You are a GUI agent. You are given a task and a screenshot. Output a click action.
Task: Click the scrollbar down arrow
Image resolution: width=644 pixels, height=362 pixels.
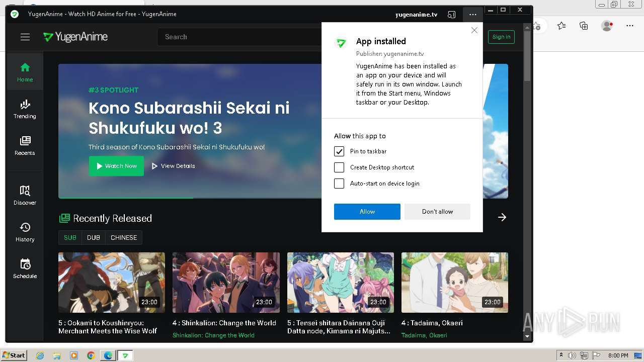pyautogui.click(x=527, y=336)
